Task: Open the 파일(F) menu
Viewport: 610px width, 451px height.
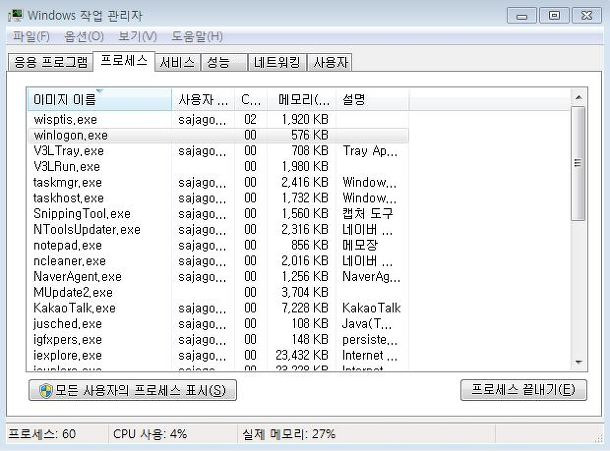Action: tap(31, 37)
